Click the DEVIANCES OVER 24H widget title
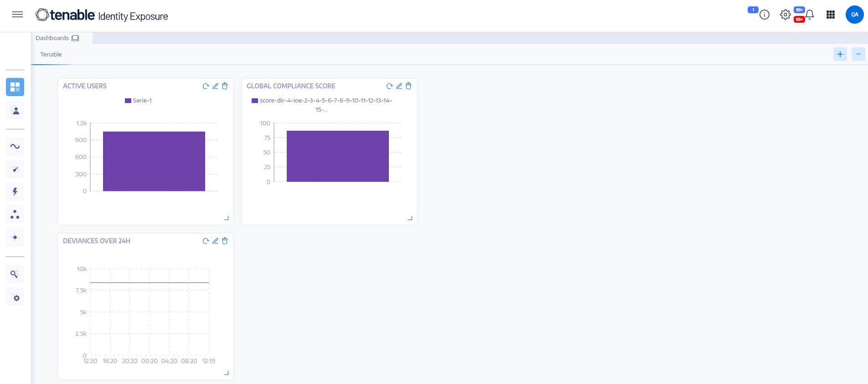The image size is (868, 384). click(97, 241)
